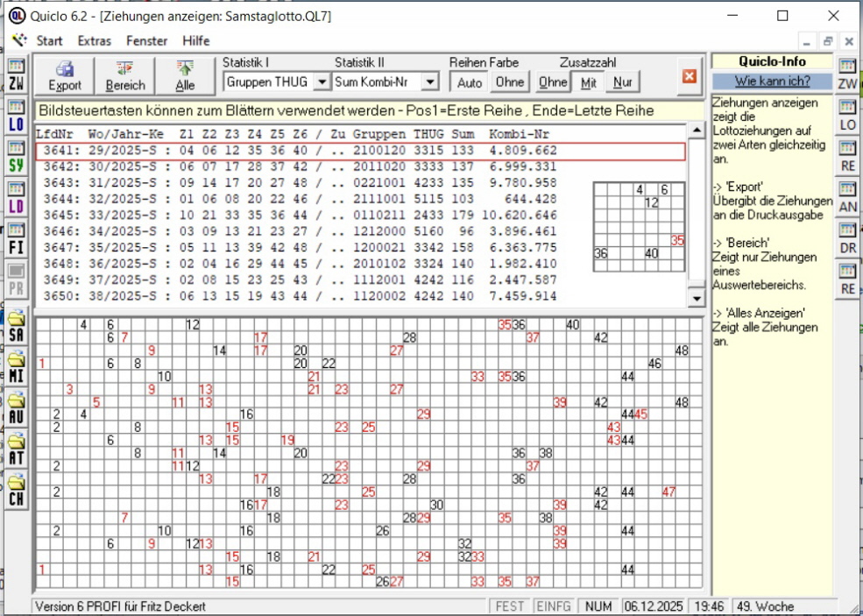Click the DR icon in the right sidebar
This screenshot has height=616, width=863.
847,240
